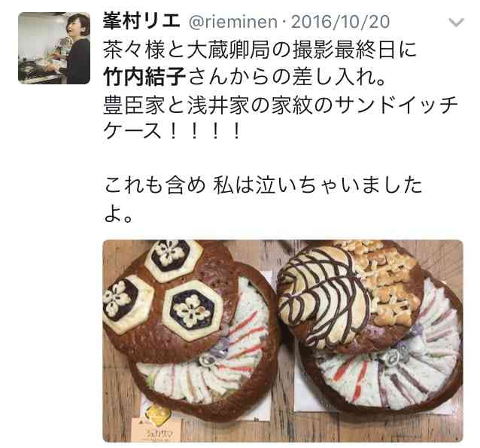The image size is (480, 448).
Task: Open the tweet options chevron menu
Action: point(456,23)
